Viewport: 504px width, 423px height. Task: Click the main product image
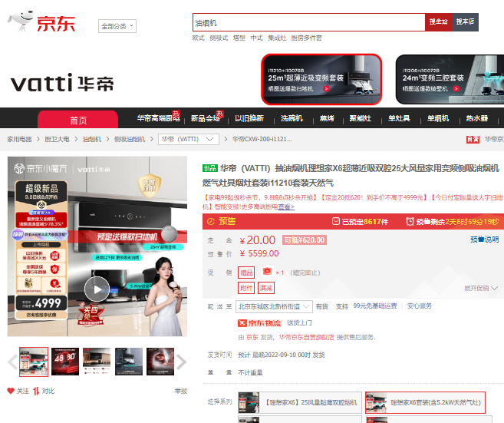coord(97,246)
